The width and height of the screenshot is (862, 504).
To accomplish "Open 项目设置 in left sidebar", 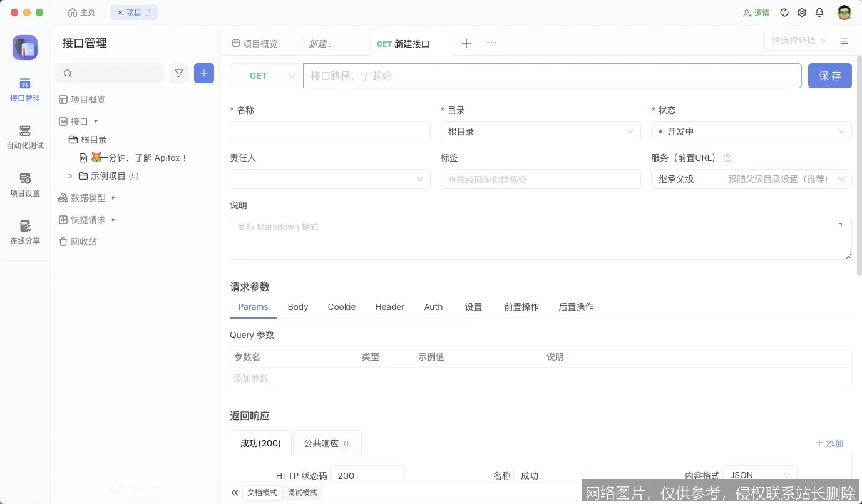I will tap(24, 185).
